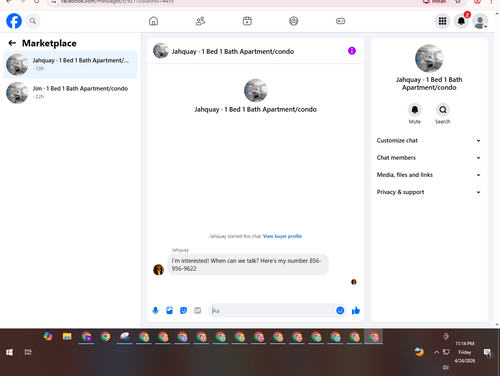Viewport: 500px width, 376px height.
Task: Open the Reels video tab
Action: (247, 21)
